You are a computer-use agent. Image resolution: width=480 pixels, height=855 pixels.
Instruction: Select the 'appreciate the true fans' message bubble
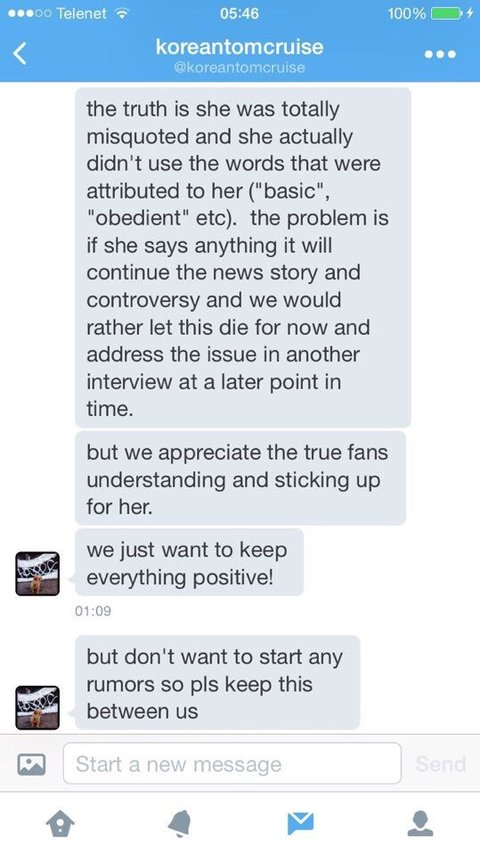tap(241, 478)
